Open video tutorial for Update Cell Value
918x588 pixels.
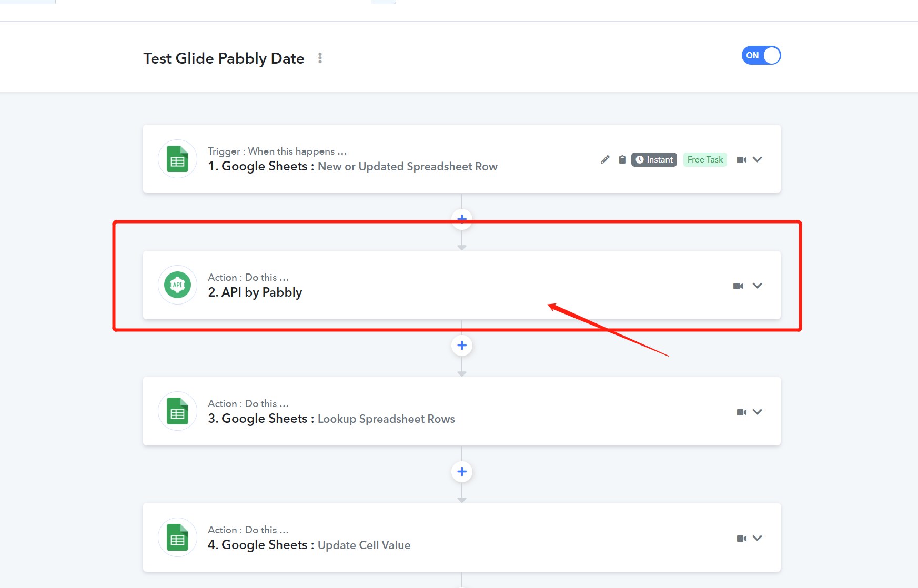click(x=742, y=538)
